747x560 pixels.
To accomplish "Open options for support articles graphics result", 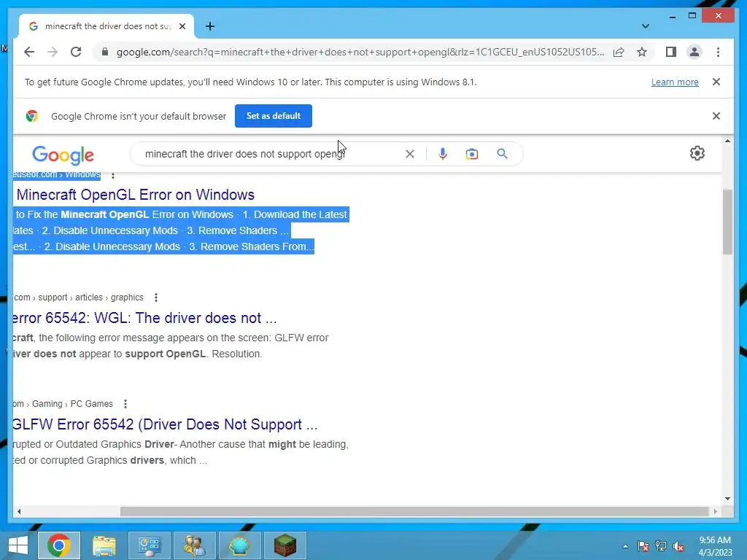I will [x=156, y=297].
